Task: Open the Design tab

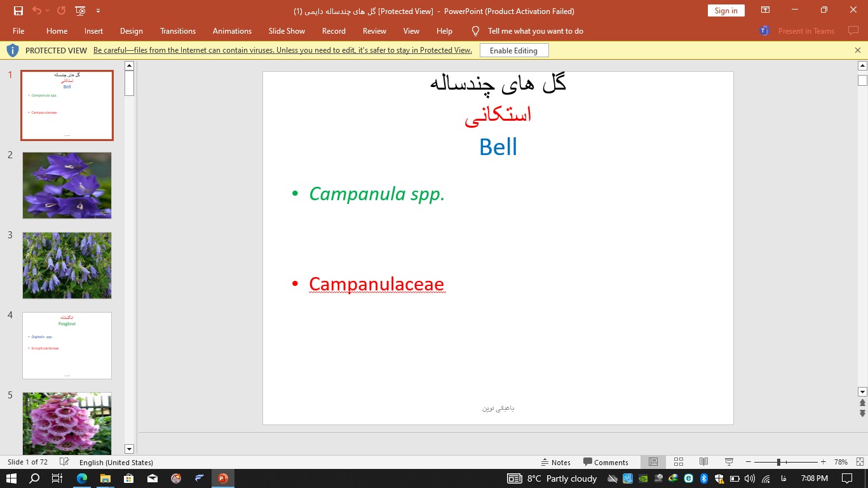Action: click(x=131, y=31)
